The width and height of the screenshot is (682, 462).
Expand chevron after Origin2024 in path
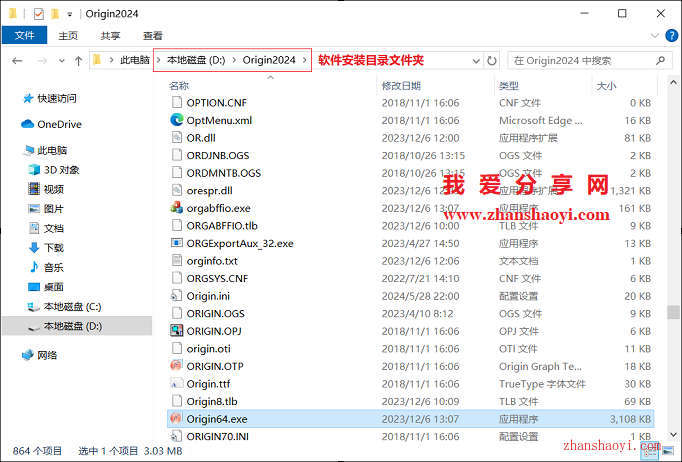tap(305, 60)
